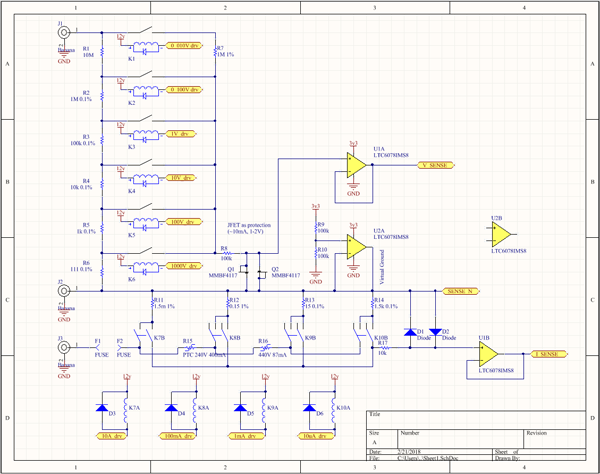Select the K1 relay coil symbol

pyautogui.click(x=145, y=47)
